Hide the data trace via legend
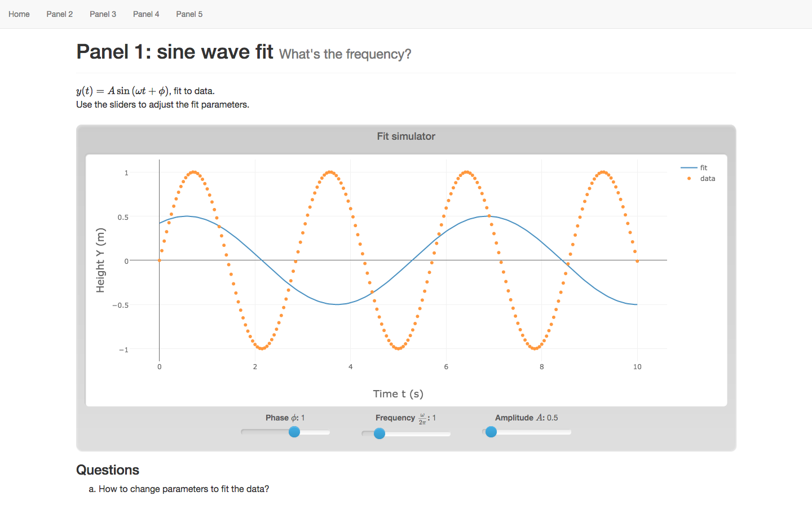 707,179
